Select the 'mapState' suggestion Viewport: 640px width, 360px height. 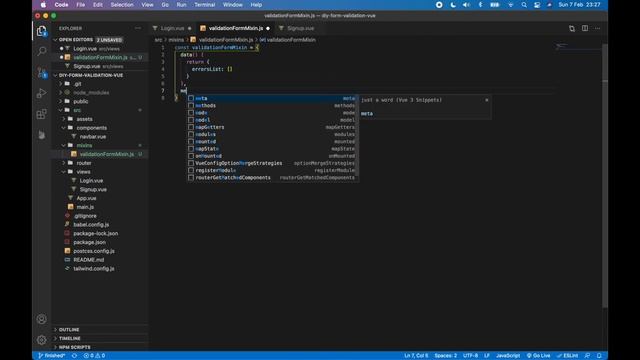[x=272, y=149]
